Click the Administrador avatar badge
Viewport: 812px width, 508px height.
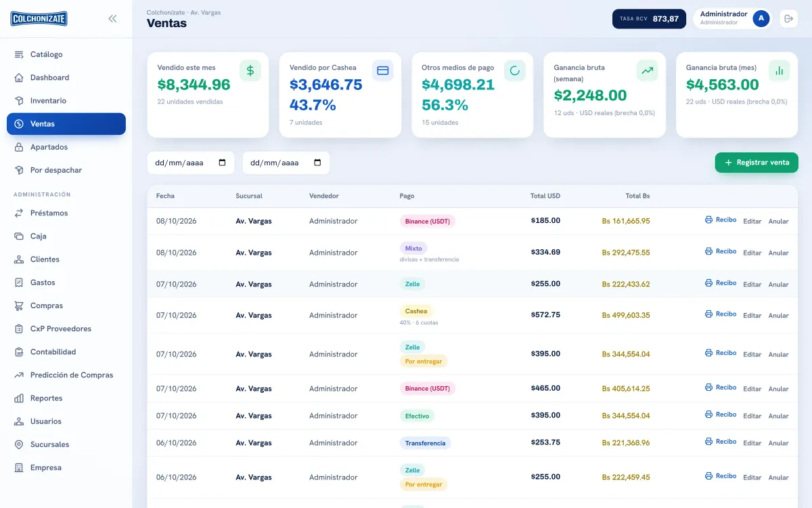[761, 18]
